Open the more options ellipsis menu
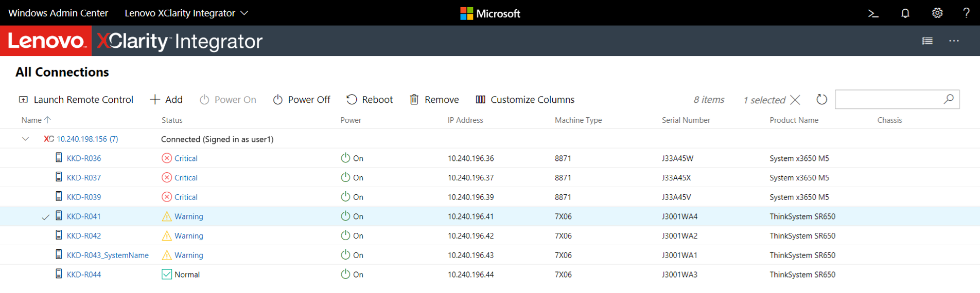The image size is (980, 293). click(954, 41)
